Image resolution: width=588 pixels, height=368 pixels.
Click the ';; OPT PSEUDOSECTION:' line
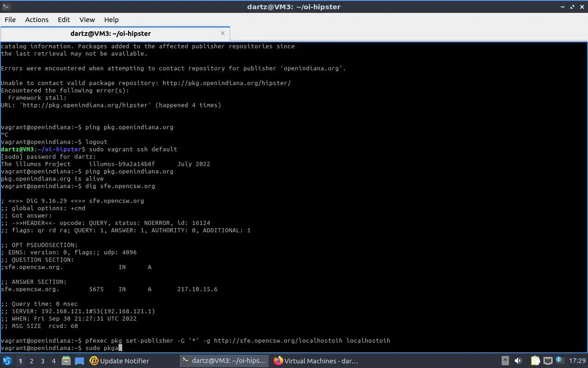click(39, 245)
